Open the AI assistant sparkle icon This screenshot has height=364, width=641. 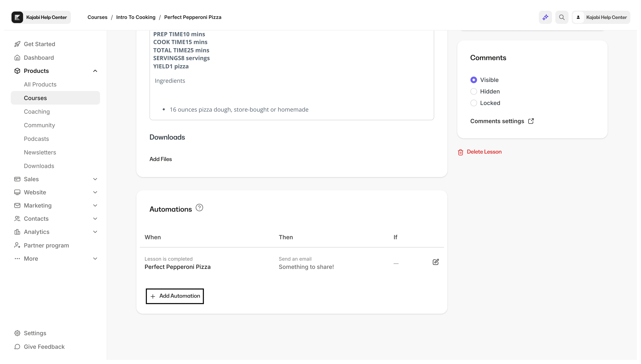coord(545,17)
